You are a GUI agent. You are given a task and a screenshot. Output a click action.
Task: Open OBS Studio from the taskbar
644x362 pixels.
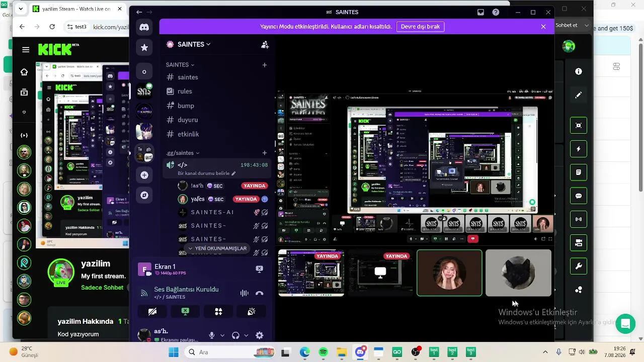coord(416,352)
